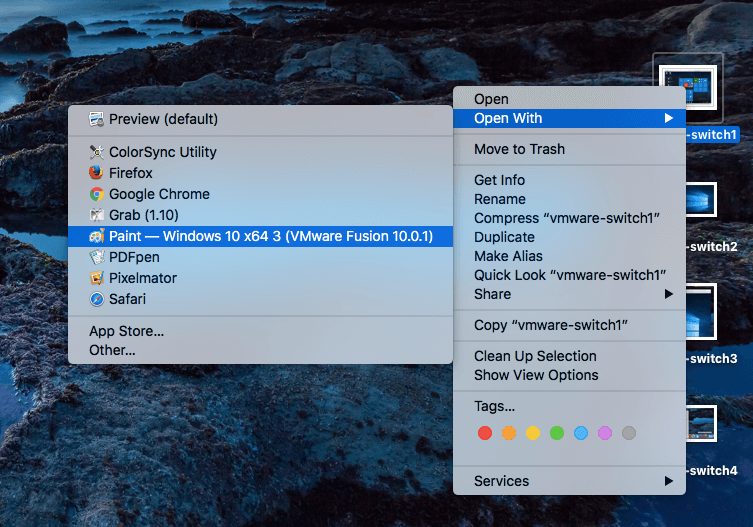This screenshot has height=527, width=753.
Task: Click the Preview app icon in submenu
Action: (97, 119)
